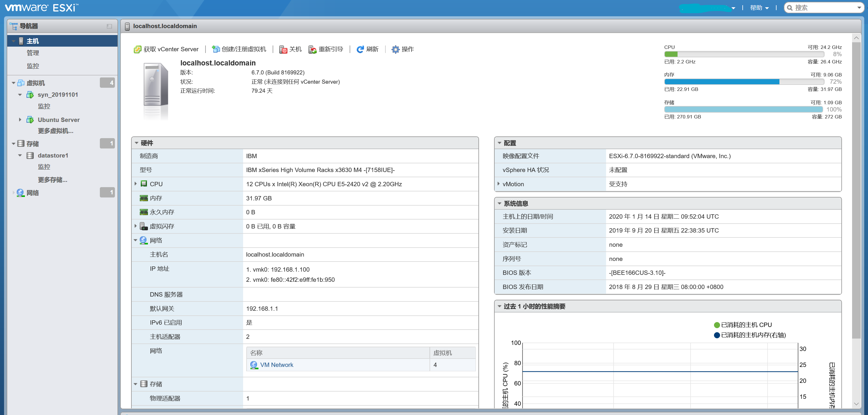Click the Reboot host icon
Viewport: 868px width, 415px height.
point(312,50)
